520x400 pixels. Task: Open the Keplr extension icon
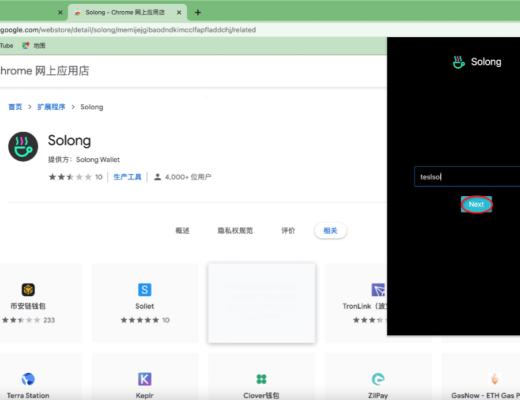coord(145,379)
